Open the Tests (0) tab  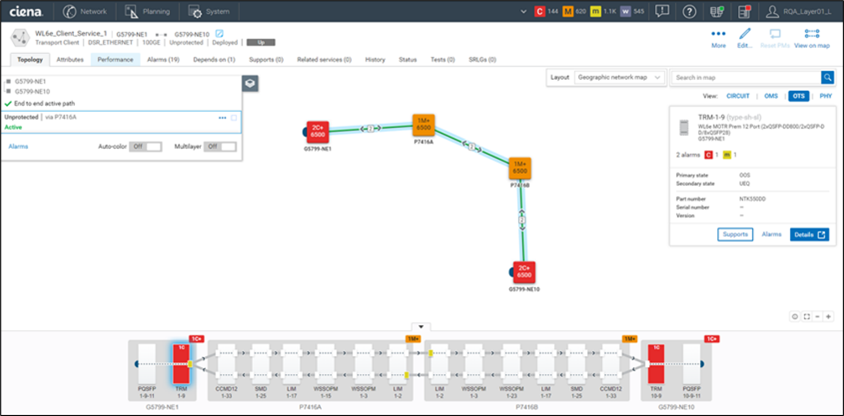pos(442,60)
